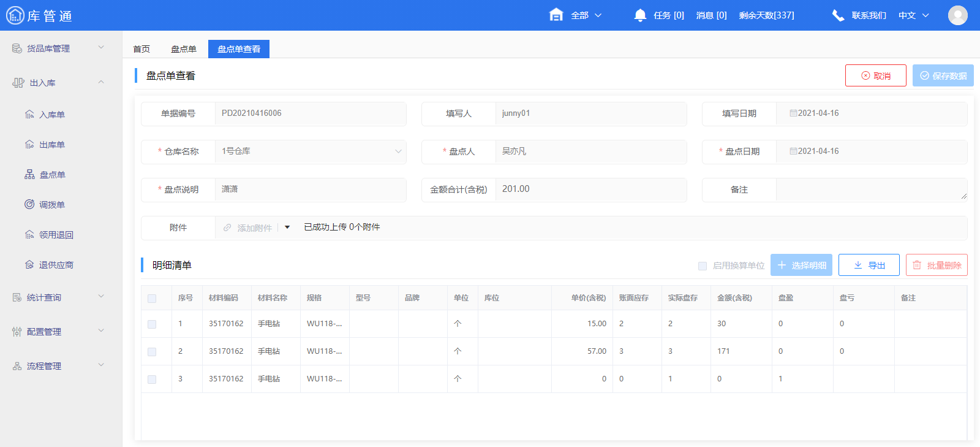Click the 入库单 menu icon

tap(29, 115)
